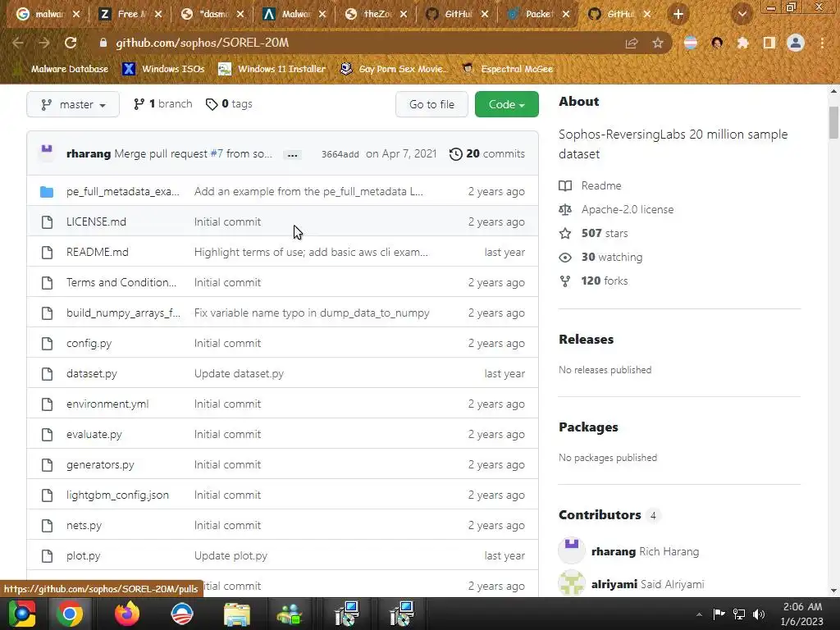840x630 pixels.
Task: Open Espectral McGee bookmark
Action: pos(508,69)
